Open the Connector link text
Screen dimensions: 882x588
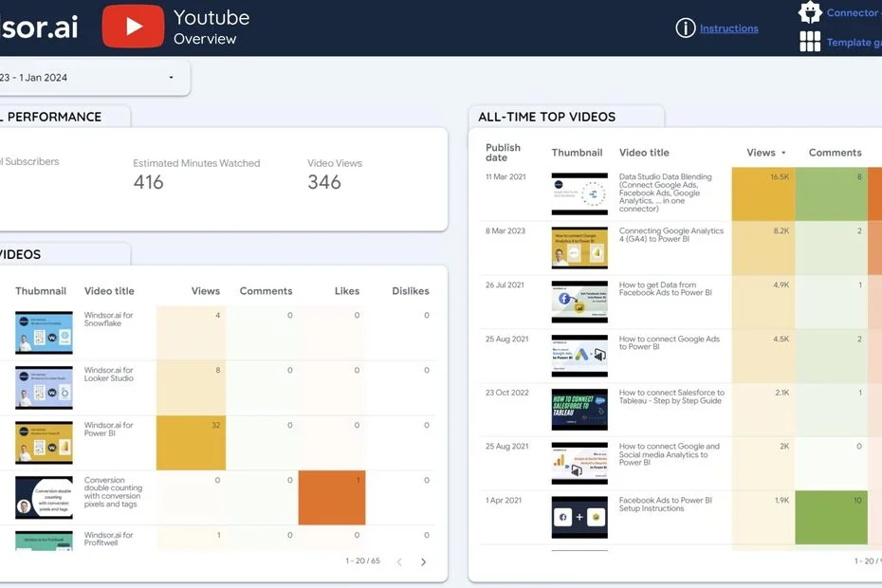click(x=854, y=12)
